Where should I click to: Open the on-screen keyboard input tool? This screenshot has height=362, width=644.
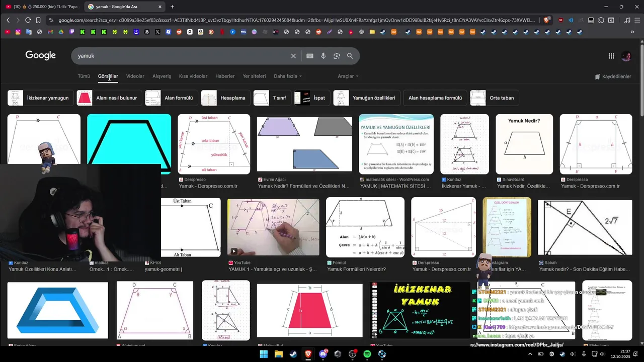(310, 56)
